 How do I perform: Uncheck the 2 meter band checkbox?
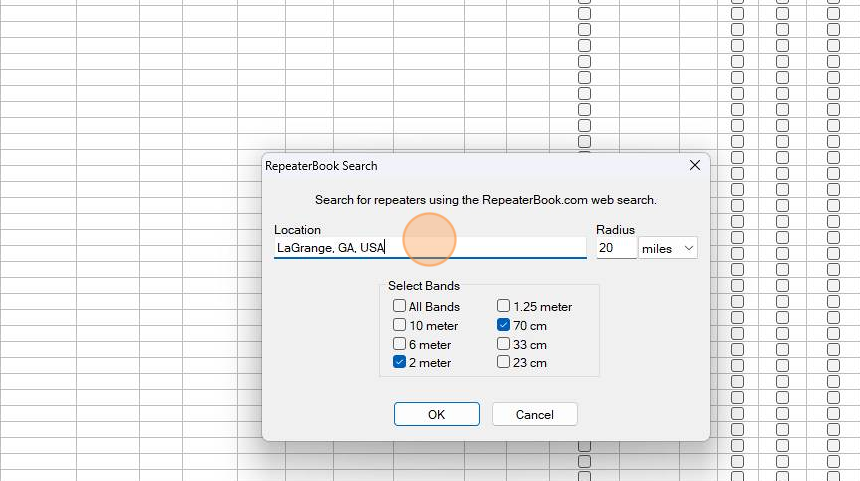point(399,362)
